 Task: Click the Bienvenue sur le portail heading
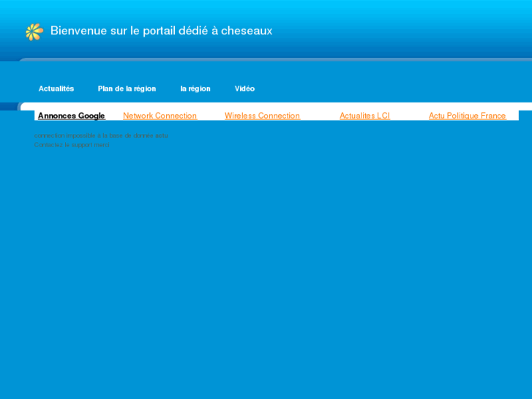162,31
